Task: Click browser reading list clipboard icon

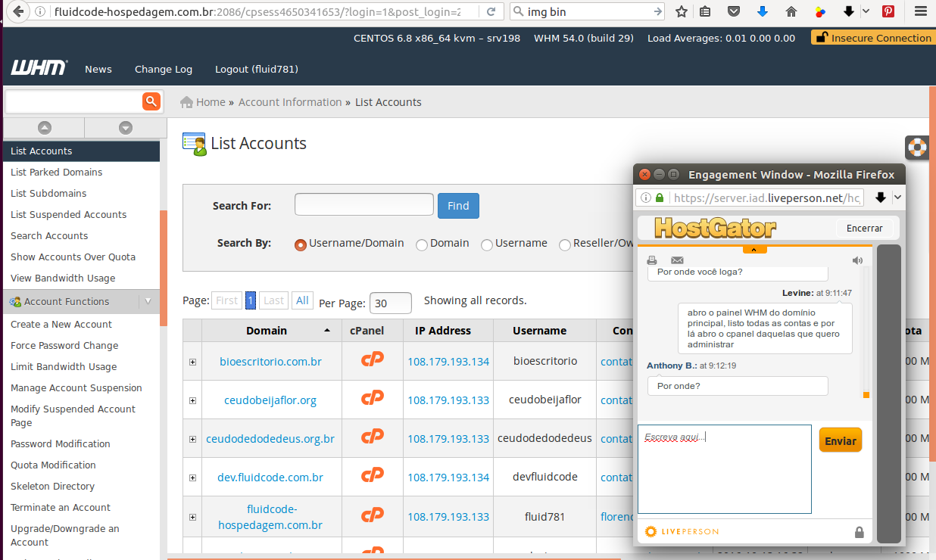Action: tap(705, 11)
